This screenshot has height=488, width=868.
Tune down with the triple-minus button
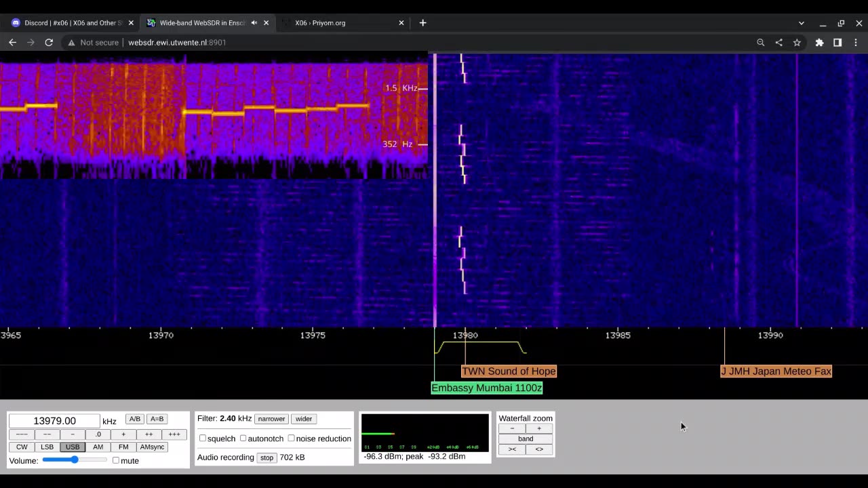point(22,434)
